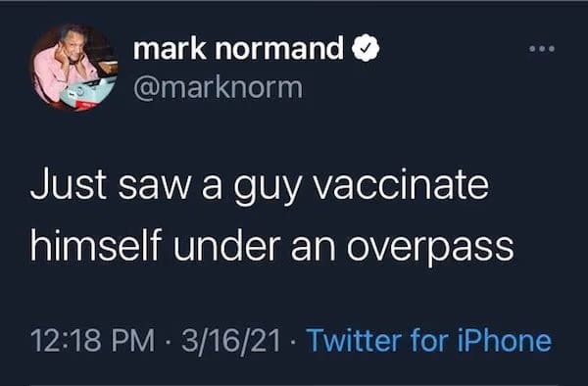Screen dimensions: 588x386
Task: Click the verified checkmark badge
Action: click(x=366, y=48)
